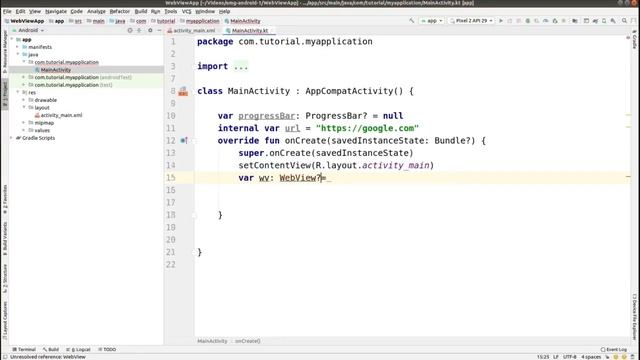
Task: Click the WebViewApp breadcrumb
Action: [x=24, y=21]
